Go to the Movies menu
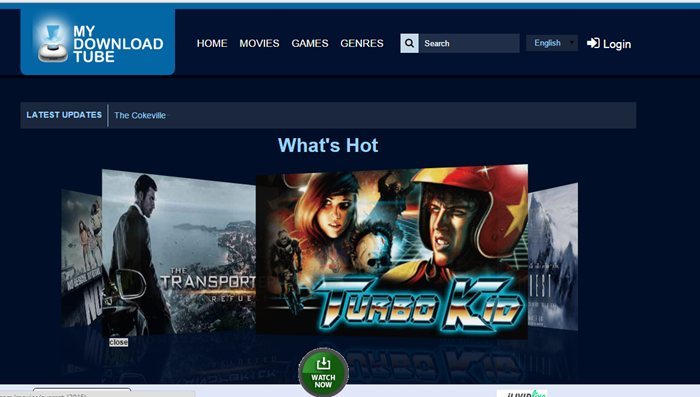 tap(259, 43)
